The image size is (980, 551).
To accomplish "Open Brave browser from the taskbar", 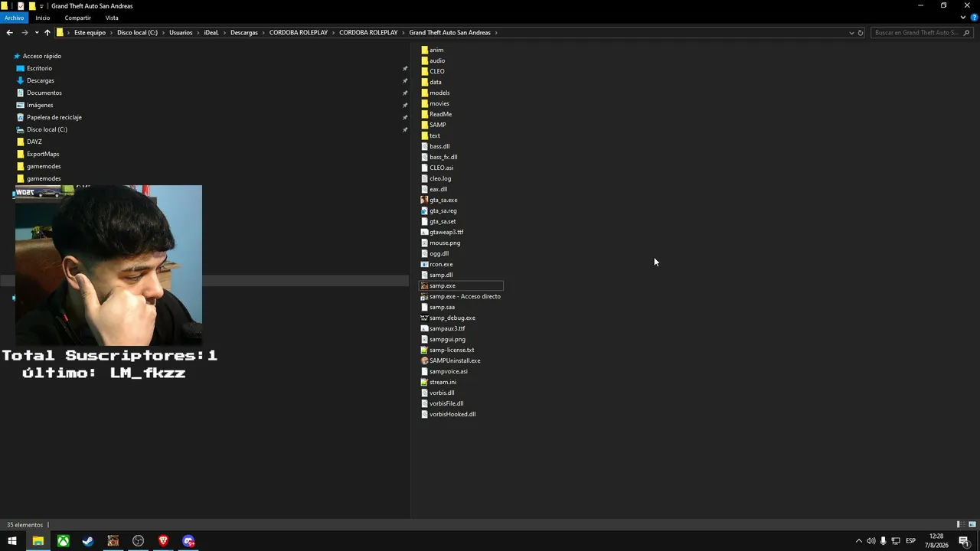I will coord(163,541).
